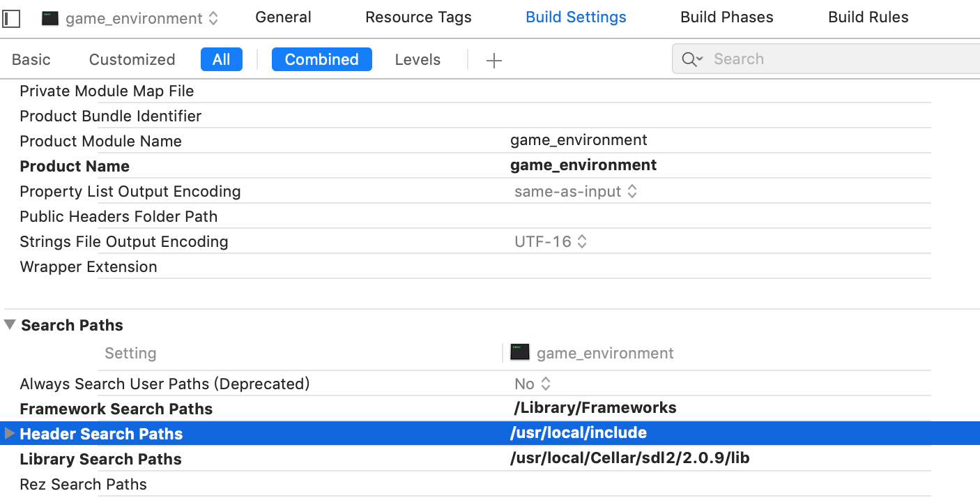Select the Library Search Paths row
This screenshot has height=498, width=980.
click(x=100, y=459)
